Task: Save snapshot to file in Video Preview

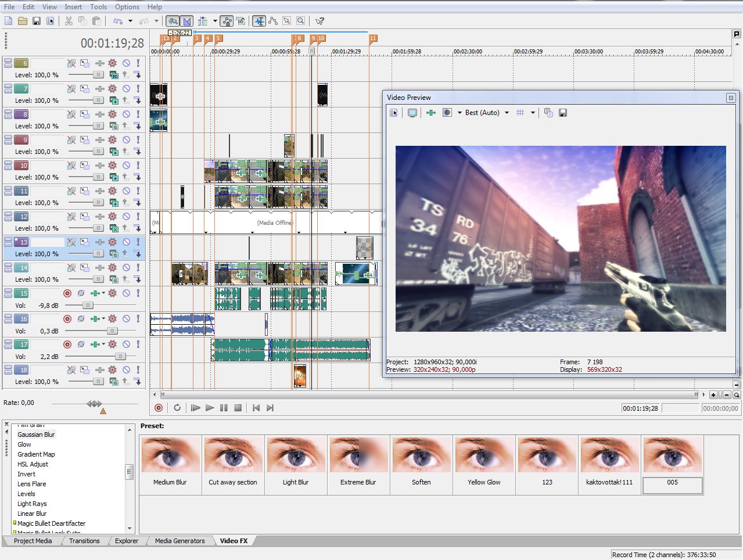Action: [562, 113]
